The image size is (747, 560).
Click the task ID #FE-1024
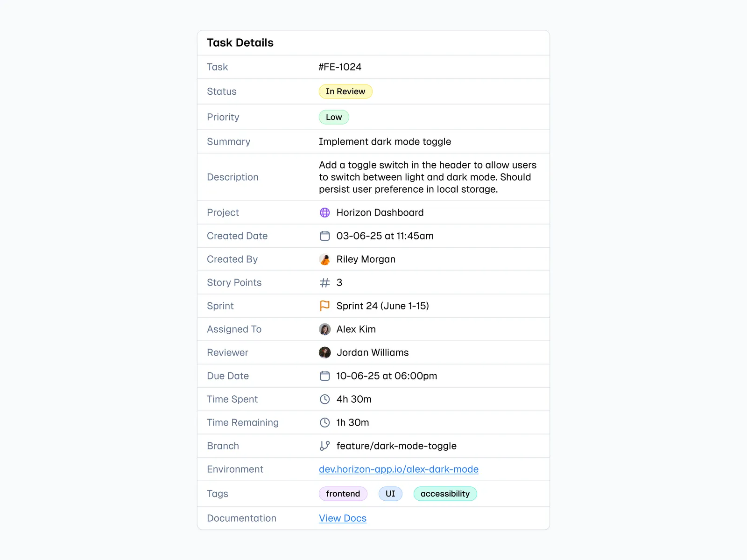click(x=340, y=67)
